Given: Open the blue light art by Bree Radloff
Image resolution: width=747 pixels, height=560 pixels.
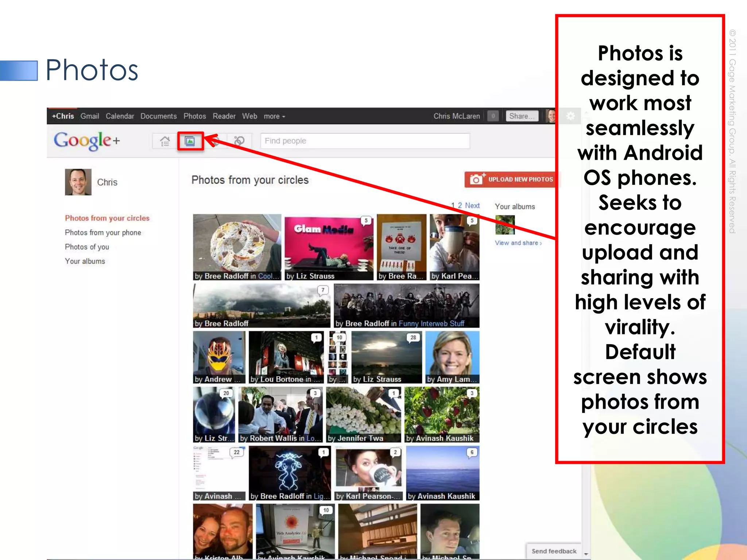Looking at the screenshot, I should (290, 473).
